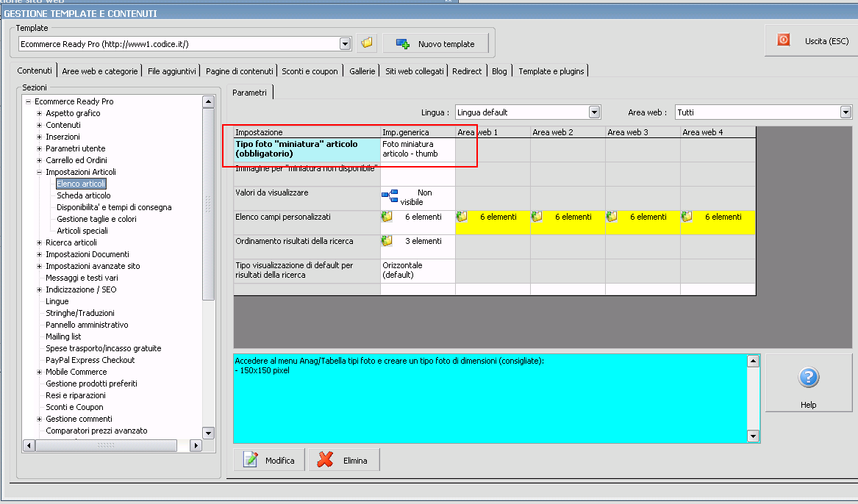The image size is (858, 504).
Task: Select Stringhe/Traduzioni tree item
Action: [x=80, y=313]
